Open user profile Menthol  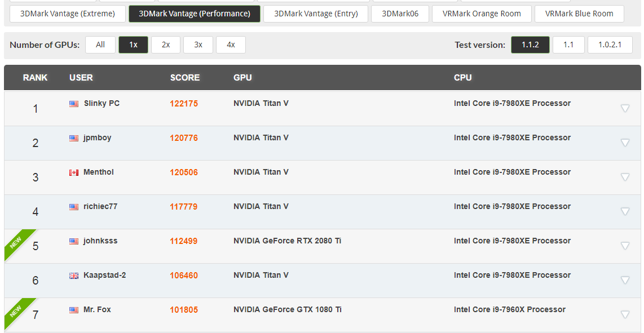[99, 172]
